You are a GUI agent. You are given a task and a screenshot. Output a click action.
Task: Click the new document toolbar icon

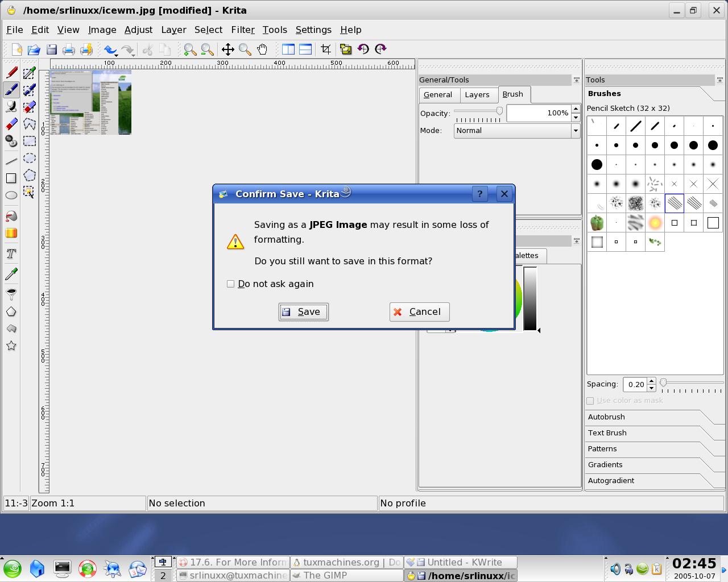click(x=17, y=49)
